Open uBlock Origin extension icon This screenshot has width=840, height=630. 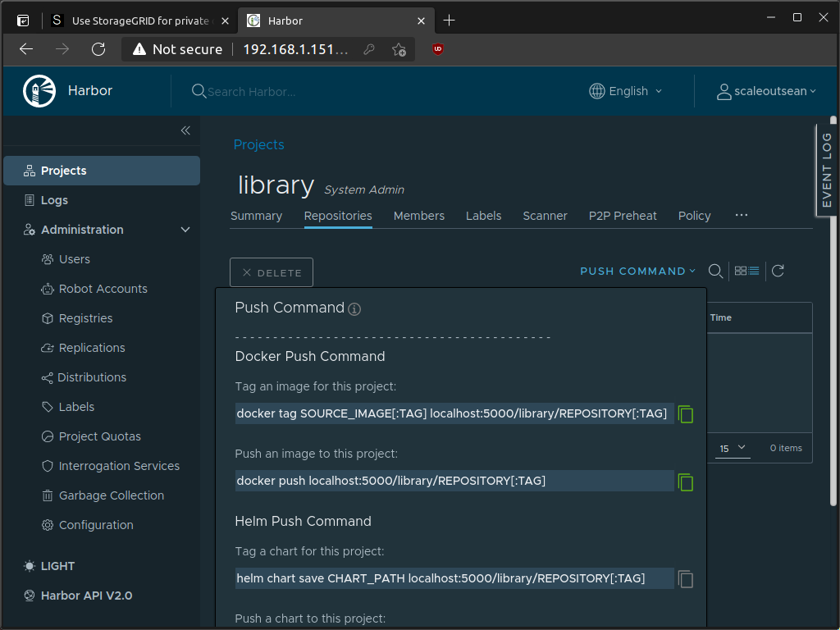click(x=438, y=49)
